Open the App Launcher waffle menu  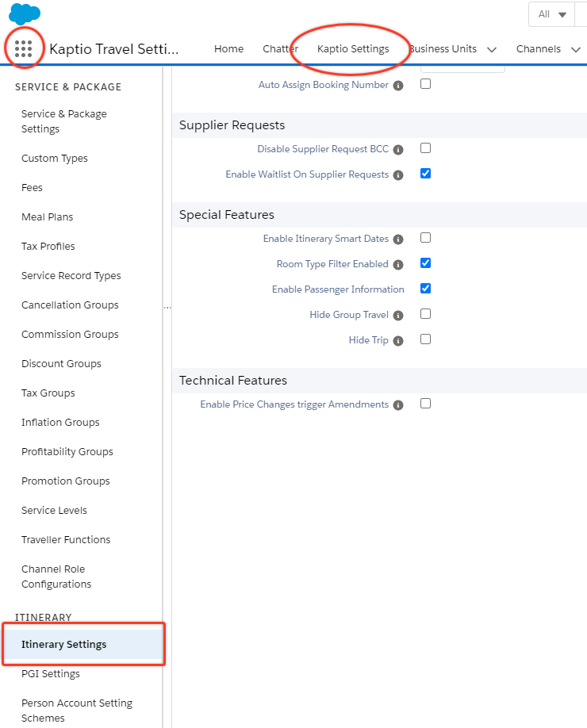point(24,48)
